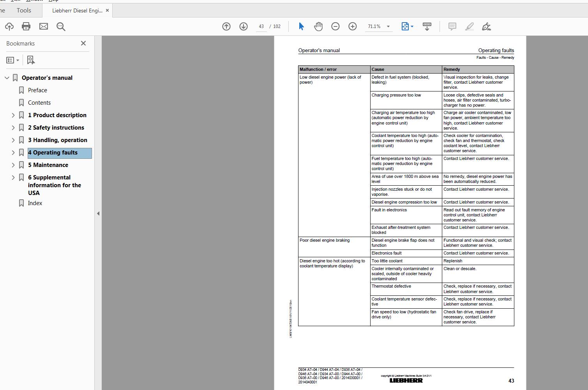Switch to the Tools tab
The image size is (588, 390).
pos(24,11)
